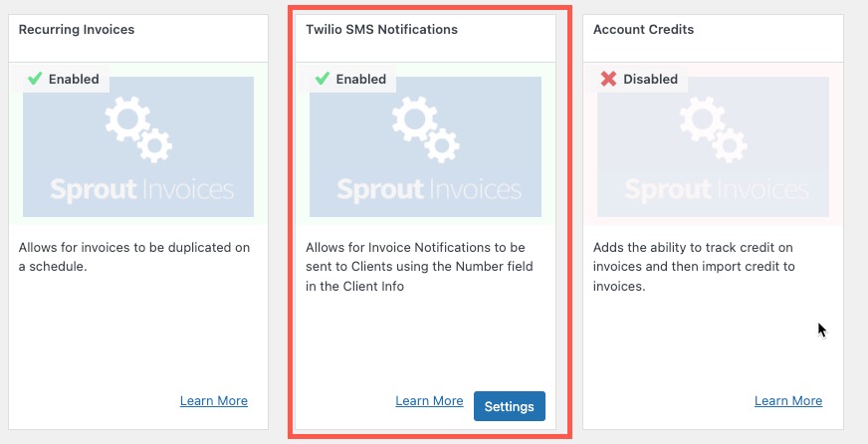Viewport: 868px width, 444px height.
Task: Click the red X icon on Account Credits
Action: [608, 79]
